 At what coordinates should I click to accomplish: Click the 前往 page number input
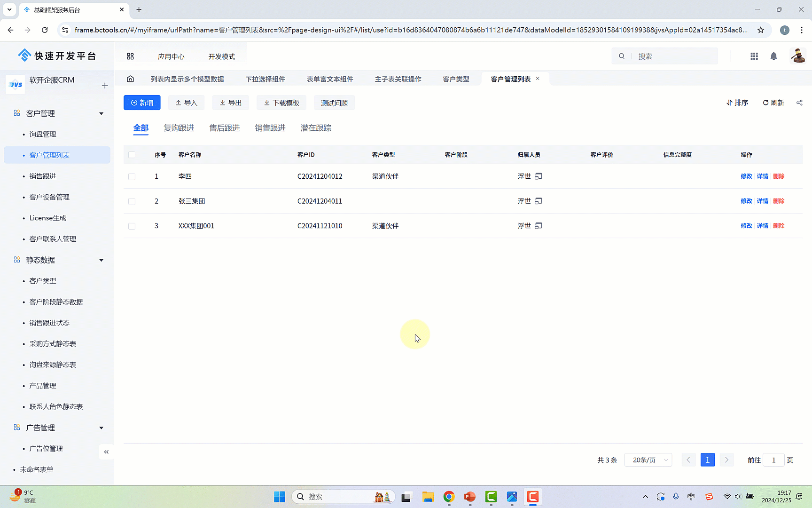(773, 460)
